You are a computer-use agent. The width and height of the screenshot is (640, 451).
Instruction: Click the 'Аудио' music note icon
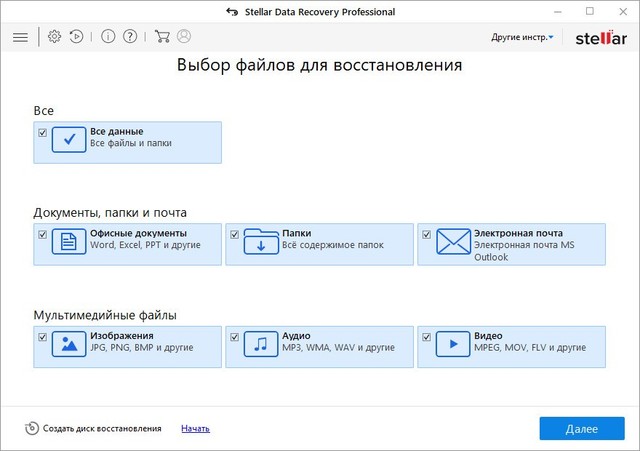tap(261, 344)
